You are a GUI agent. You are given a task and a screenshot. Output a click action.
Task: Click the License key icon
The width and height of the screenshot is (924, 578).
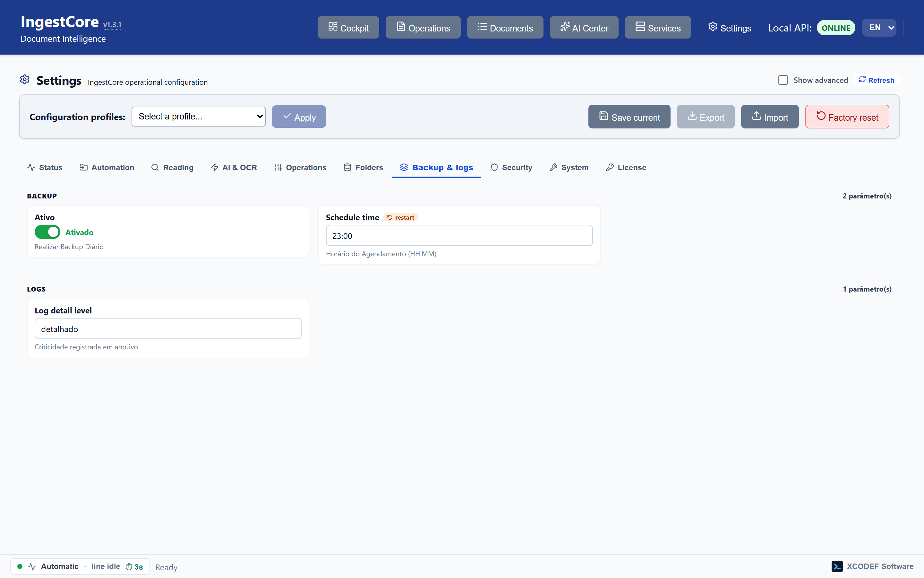(x=610, y=167)
